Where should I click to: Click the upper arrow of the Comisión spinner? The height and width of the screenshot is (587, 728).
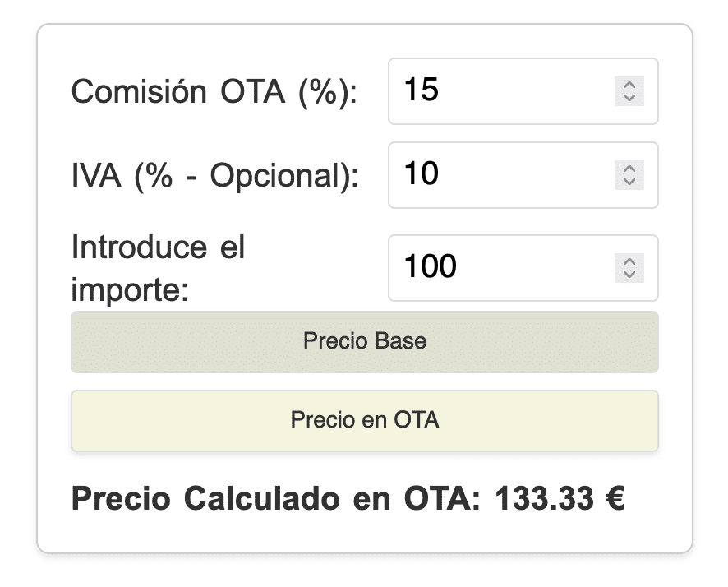pyautogui.click(x=630, y=85)
